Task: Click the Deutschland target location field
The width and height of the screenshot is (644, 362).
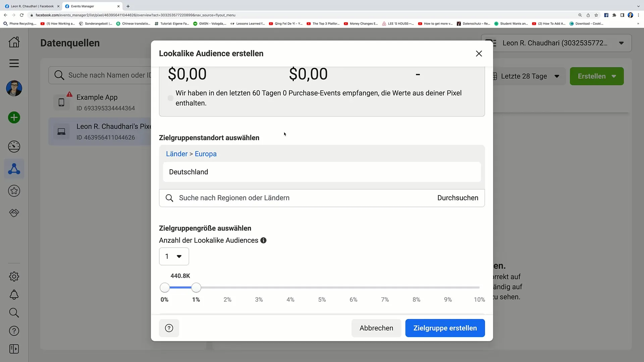Action: pyautogui.click(x=322, y=172)
